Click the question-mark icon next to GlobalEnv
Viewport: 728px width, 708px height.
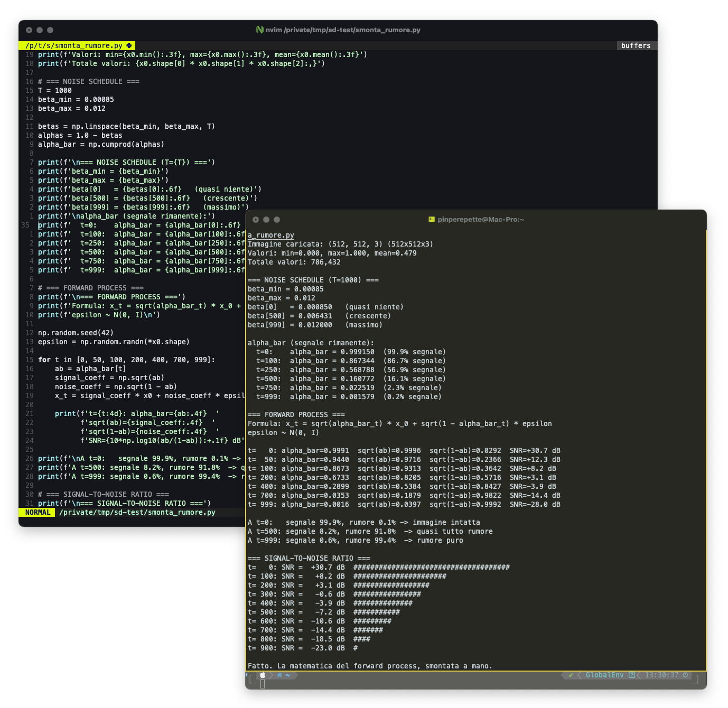pos(632,675)
